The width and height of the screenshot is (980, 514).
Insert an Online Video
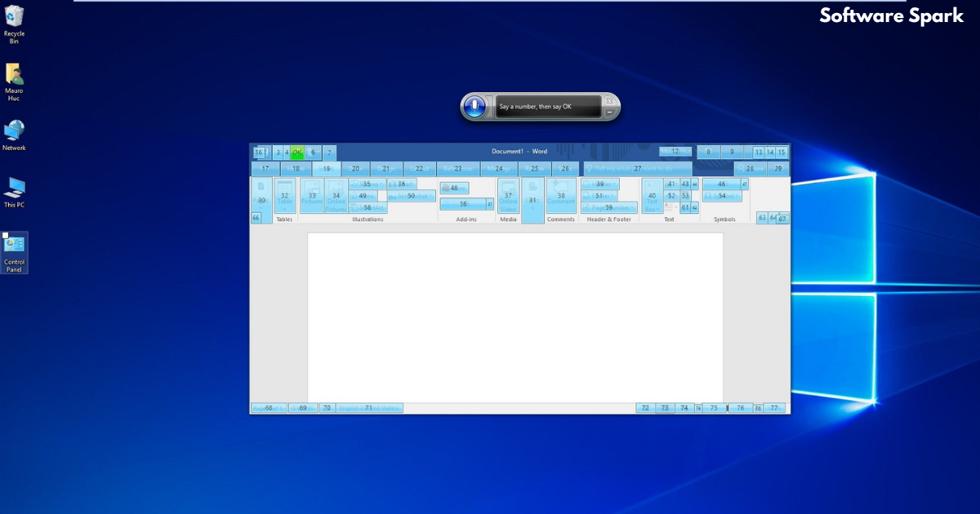click(x=508, y=196)
